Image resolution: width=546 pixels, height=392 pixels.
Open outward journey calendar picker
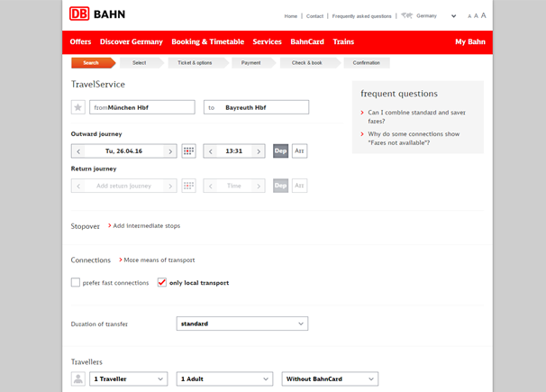click(x=188, y=151)
